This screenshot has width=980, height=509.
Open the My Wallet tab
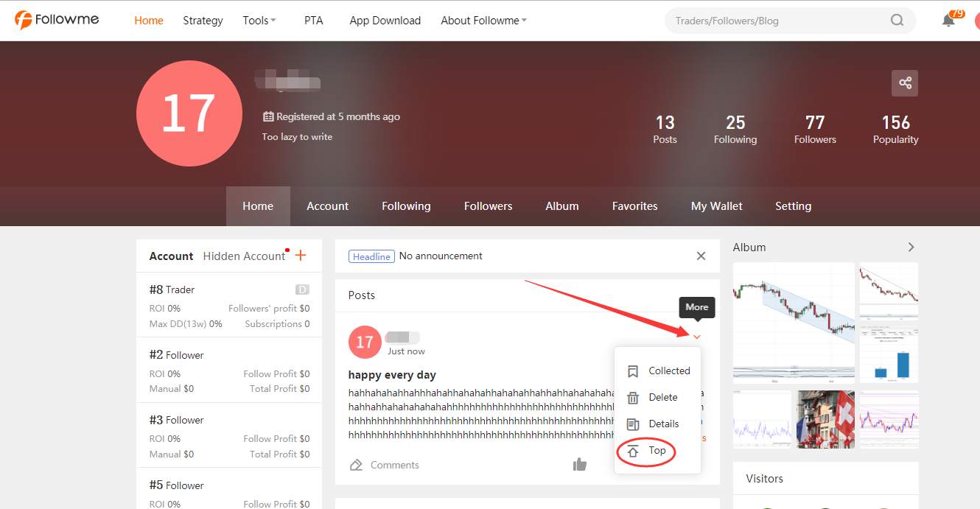pyautogui.click(x=717, y=206)
